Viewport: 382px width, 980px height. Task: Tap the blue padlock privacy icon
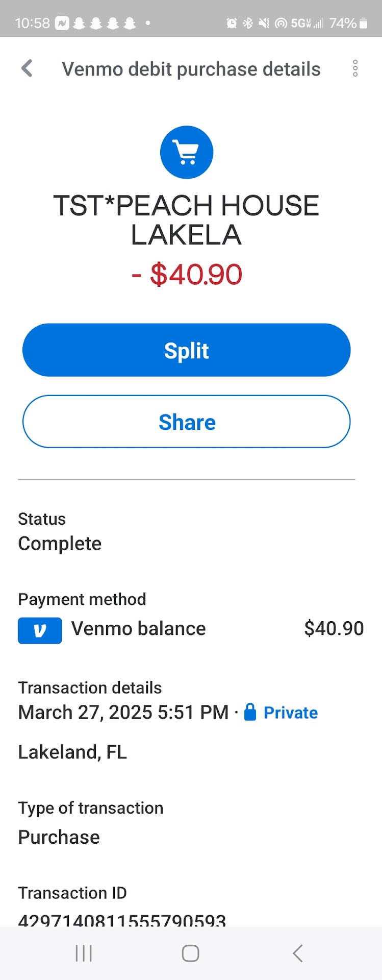click(x=250, y=712)
